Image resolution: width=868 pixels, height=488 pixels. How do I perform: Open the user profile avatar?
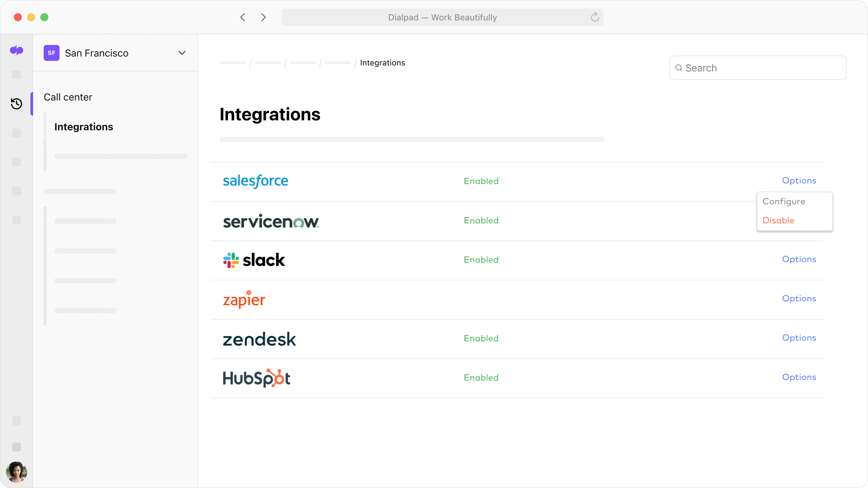click(x=17, y=472)
